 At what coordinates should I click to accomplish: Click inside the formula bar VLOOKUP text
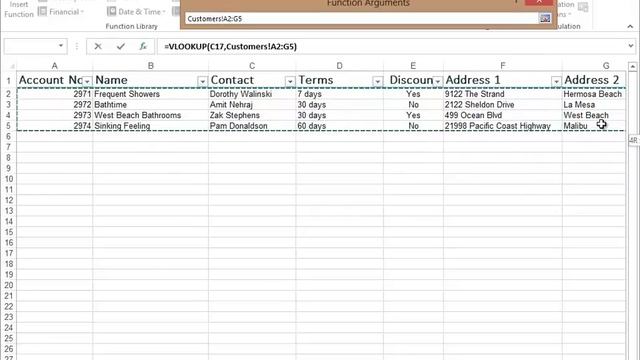point(230,47)
